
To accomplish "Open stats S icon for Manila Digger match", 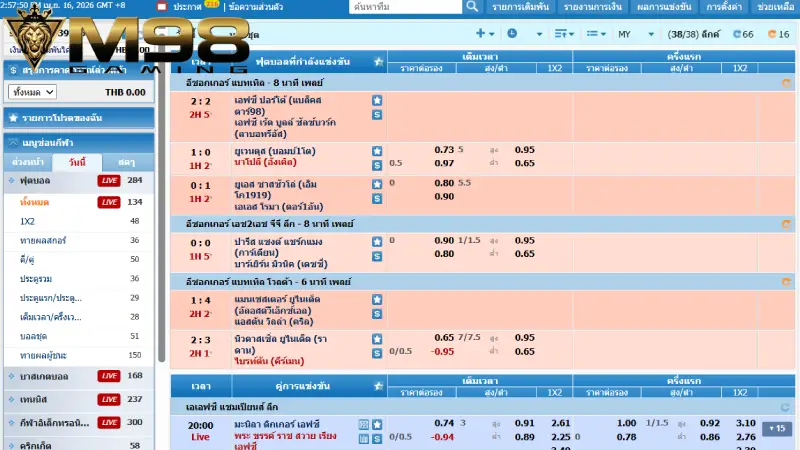I will pos(377,439).
